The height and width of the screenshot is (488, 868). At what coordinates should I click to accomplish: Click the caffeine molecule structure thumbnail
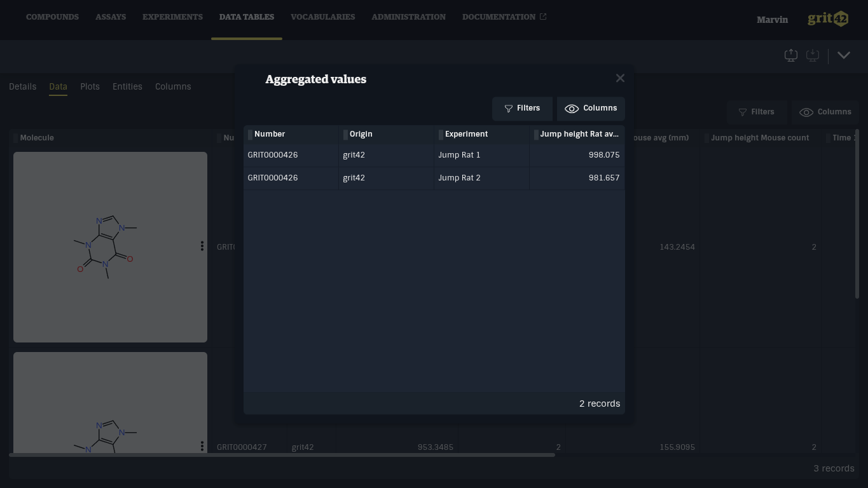coord(109,247)
